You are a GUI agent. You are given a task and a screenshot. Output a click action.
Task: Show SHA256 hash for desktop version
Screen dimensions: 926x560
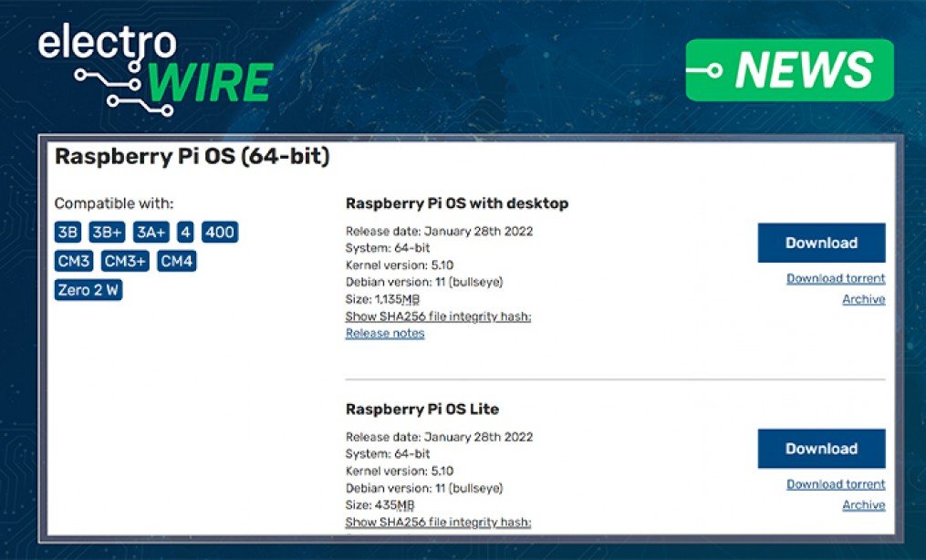pos(437,316)
